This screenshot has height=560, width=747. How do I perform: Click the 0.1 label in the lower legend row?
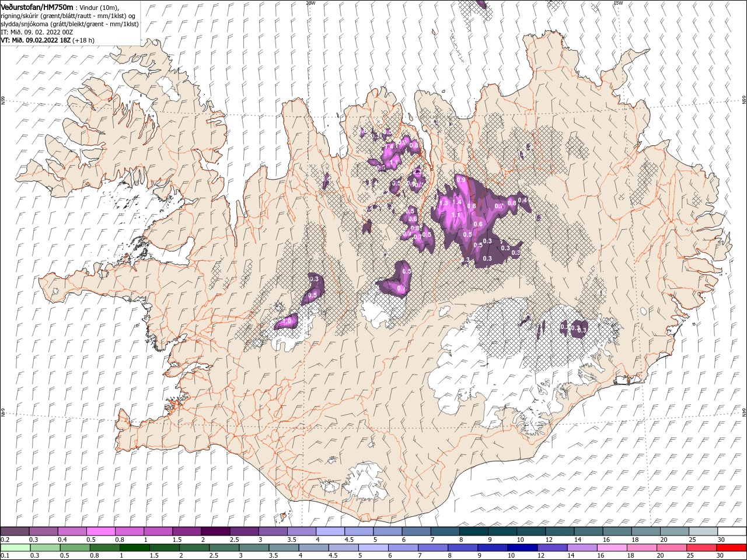[x=5, y=556]
